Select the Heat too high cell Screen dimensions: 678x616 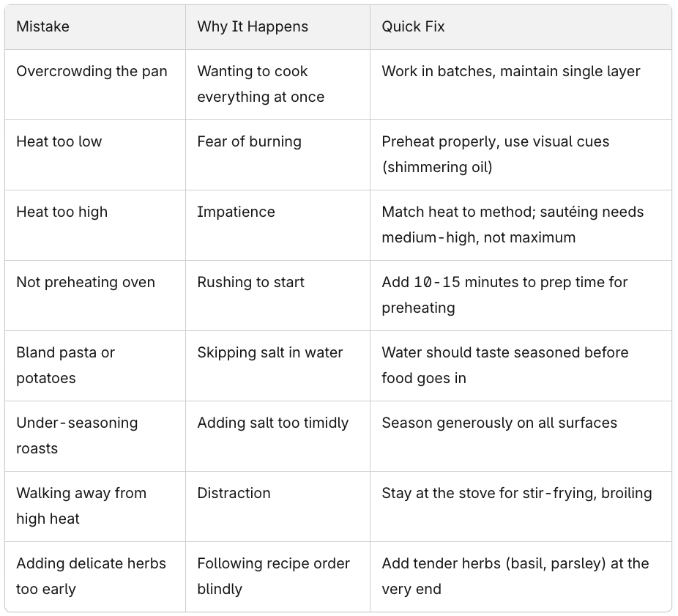(95, 226)
